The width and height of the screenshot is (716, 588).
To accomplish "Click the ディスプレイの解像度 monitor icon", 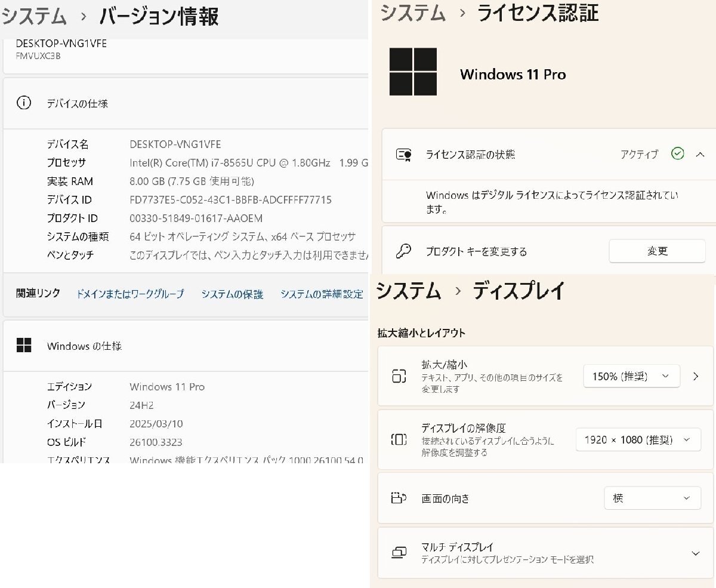I will tap(399, 438).
